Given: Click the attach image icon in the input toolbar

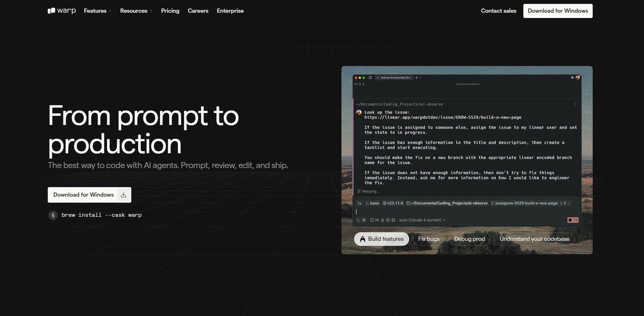Looking at the screenshot, I should (393, 220).
